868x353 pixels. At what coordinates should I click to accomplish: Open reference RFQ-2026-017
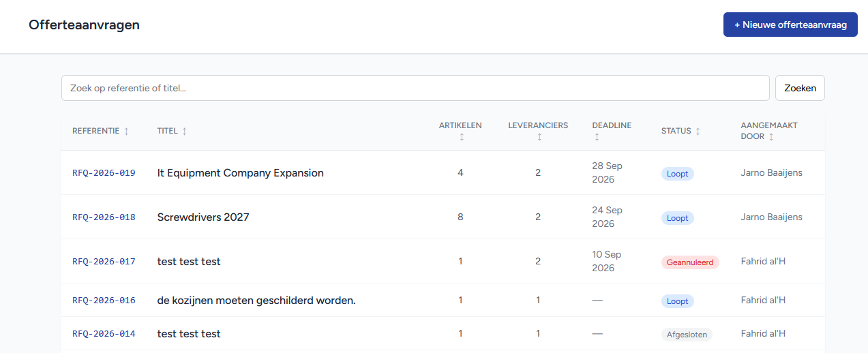tap(104, 262)
